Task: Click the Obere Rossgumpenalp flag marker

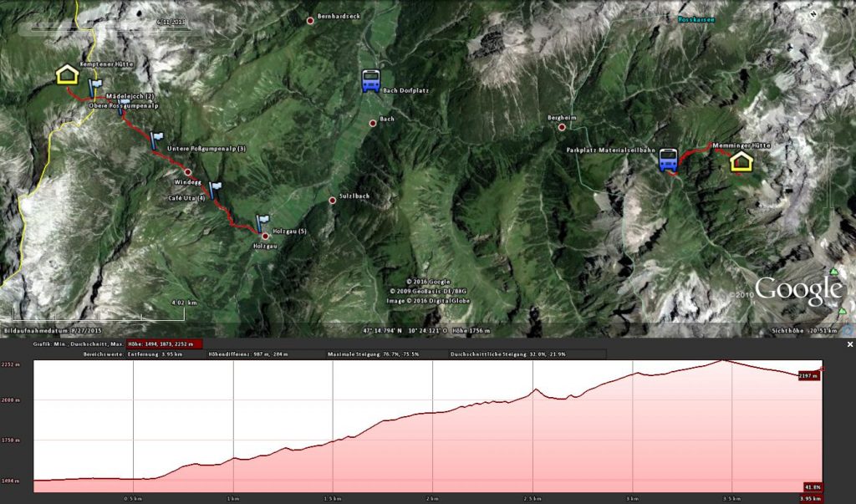Action: click(124, 105)
